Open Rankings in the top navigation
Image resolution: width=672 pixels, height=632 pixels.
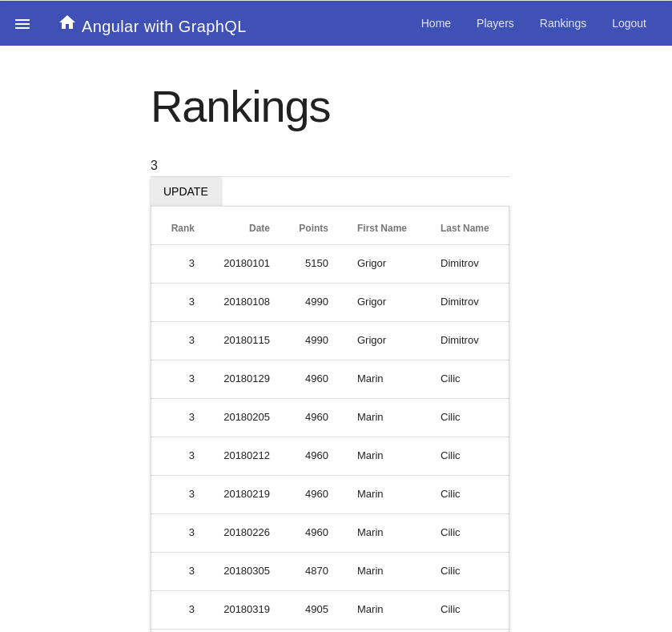(x=562, y=23)
